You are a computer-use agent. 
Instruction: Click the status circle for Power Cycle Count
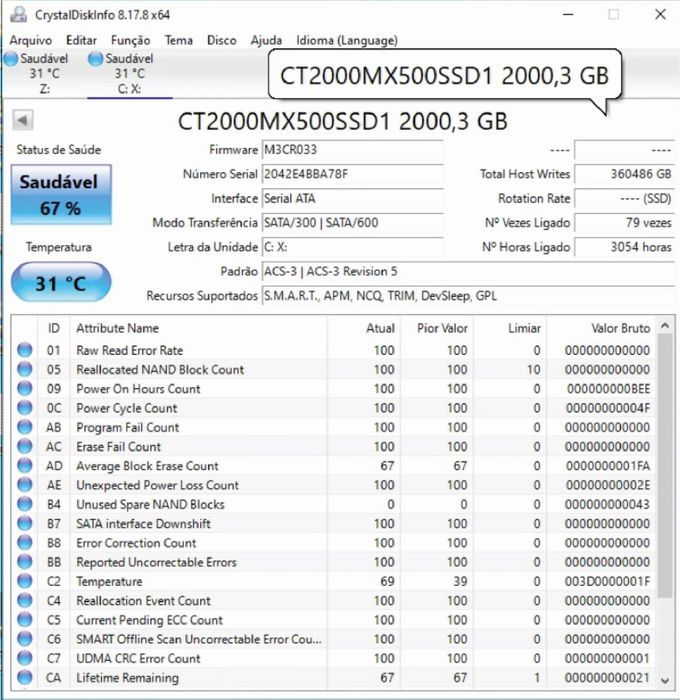pyautogui.click(x=25, y=408)
